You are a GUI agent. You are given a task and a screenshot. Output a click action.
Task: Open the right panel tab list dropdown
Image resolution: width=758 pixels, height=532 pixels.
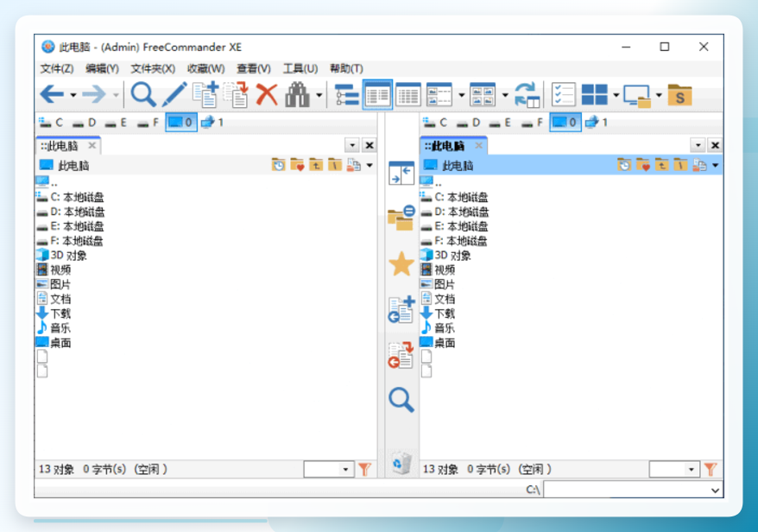click(698, 145)
